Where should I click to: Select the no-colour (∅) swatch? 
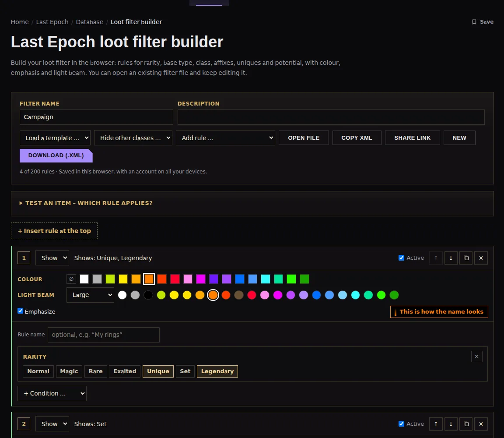(x=71, y=279)
